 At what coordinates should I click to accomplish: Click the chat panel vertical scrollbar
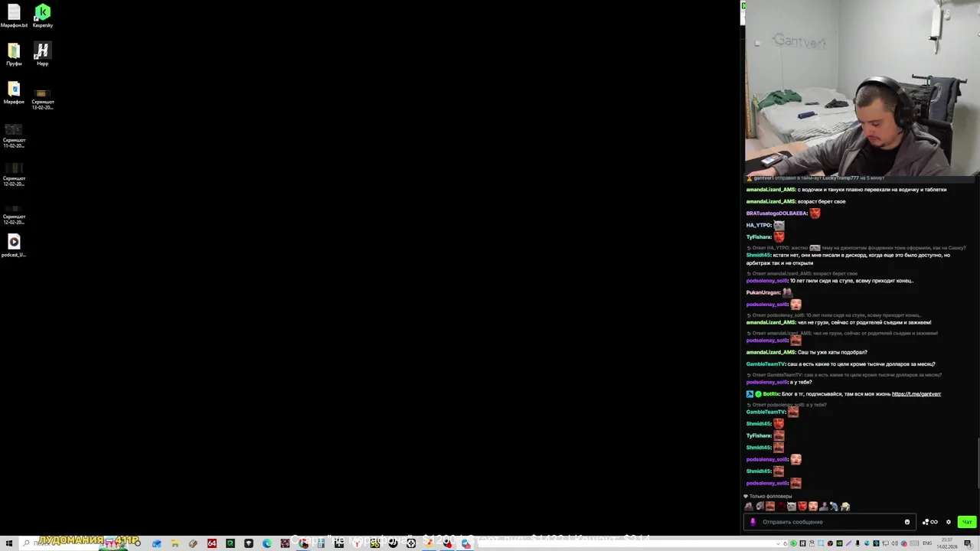[978, 463]
